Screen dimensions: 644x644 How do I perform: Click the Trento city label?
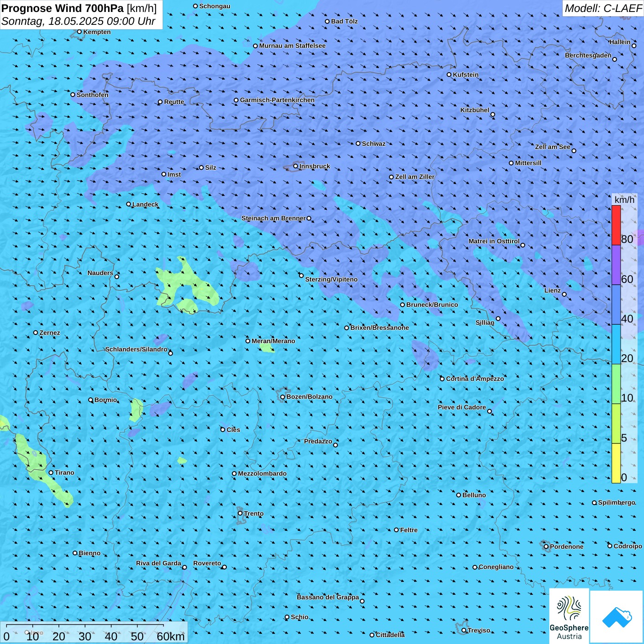click(254, 513)
